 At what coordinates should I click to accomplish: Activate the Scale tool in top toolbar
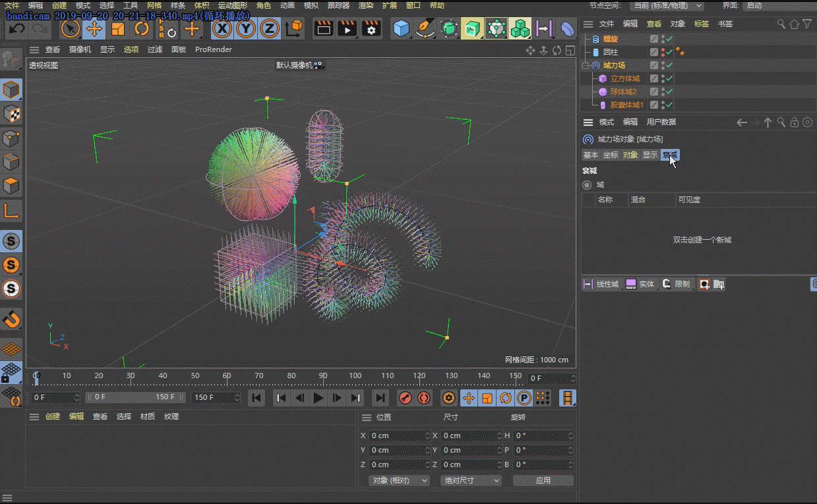[118, 29]
